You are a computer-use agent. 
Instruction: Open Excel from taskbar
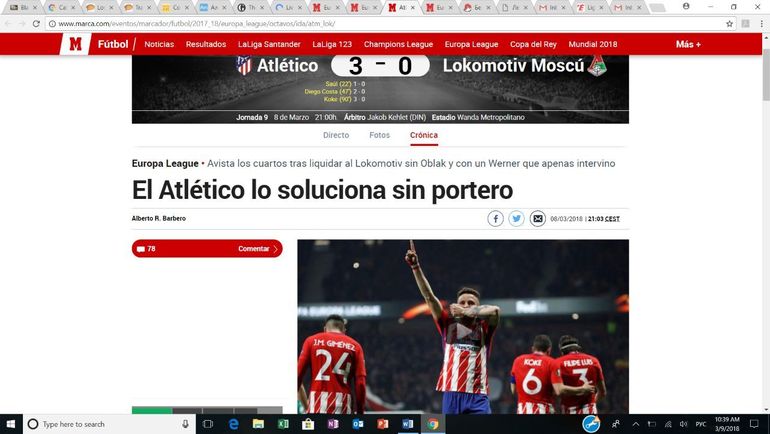tap(283, 424)
